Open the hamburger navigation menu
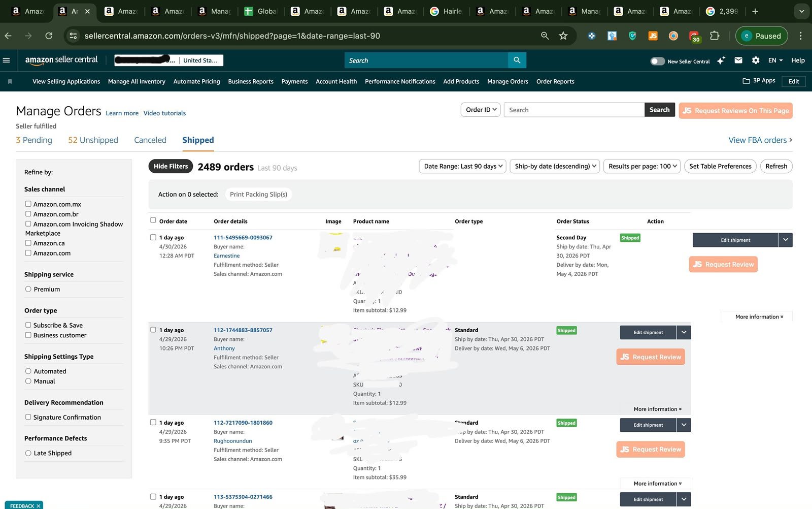This screenshot has width=812, height=509. coord(6,60)
